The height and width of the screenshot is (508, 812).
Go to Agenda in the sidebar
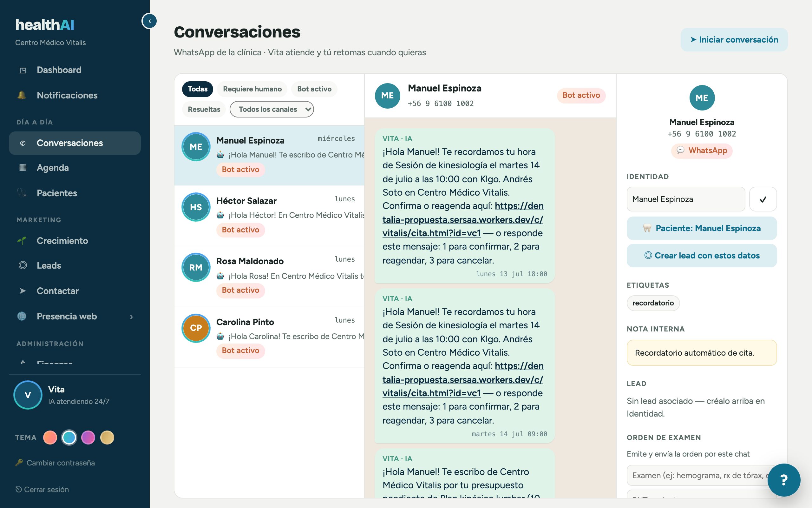pos(75,168)
